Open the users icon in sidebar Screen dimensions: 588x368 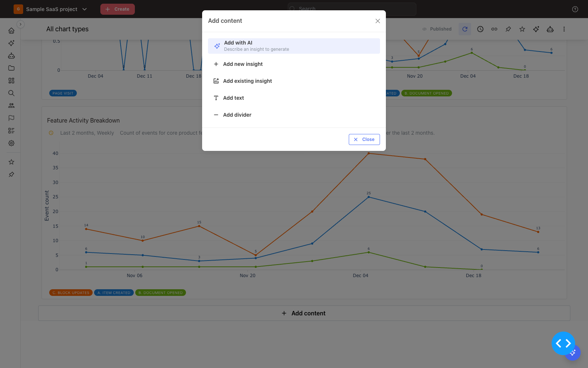pyautogui.click(x=11, y=106)
